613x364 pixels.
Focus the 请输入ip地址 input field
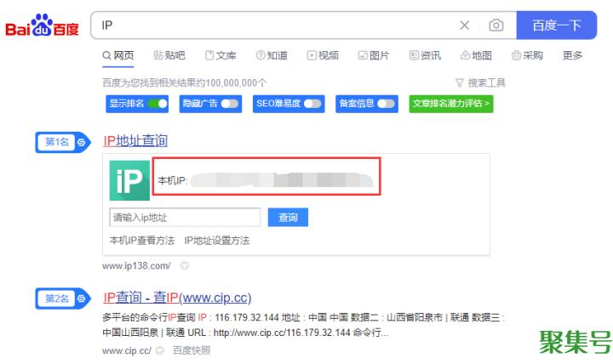point(185,218)
